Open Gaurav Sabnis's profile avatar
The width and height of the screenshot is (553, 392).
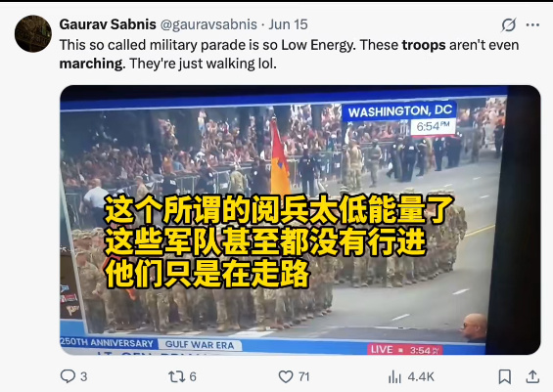(33, 34)
